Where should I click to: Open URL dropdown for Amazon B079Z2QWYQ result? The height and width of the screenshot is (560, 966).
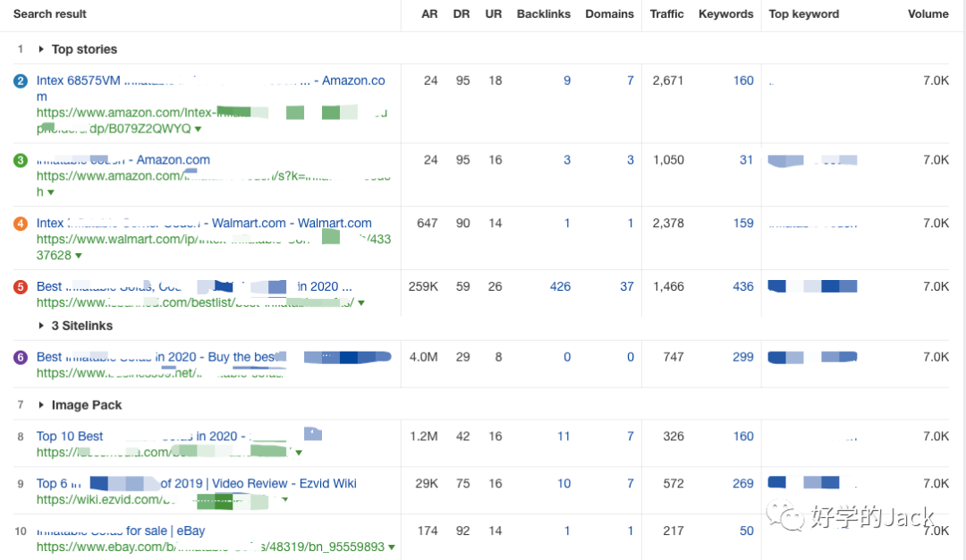tap(198, 130)
